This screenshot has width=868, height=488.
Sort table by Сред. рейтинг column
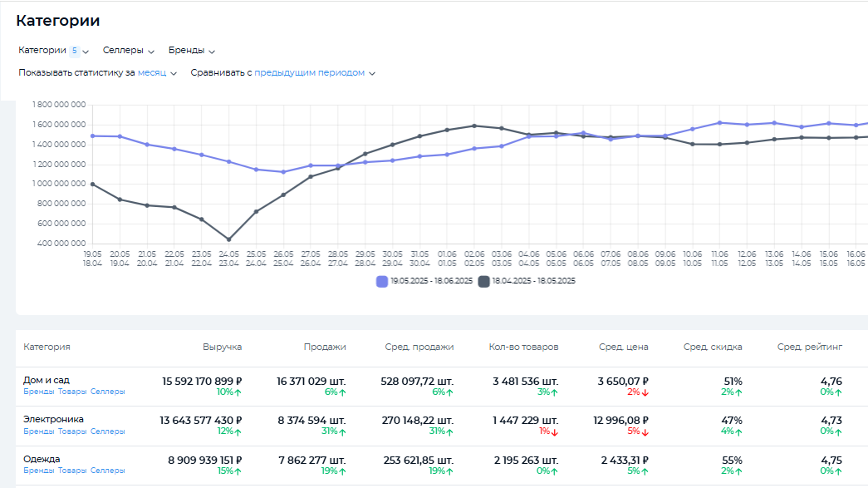point(810,347)
